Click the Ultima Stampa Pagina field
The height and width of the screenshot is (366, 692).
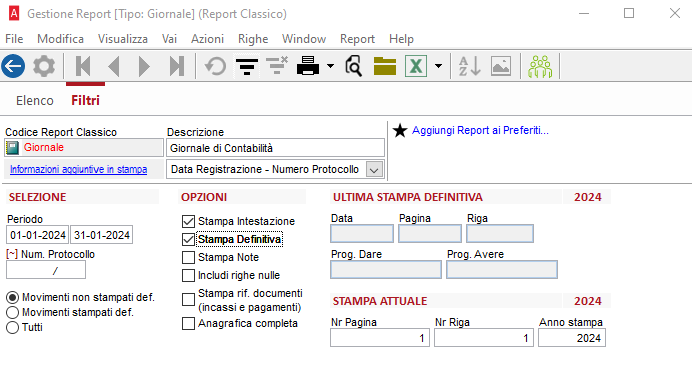coord(430,234)
